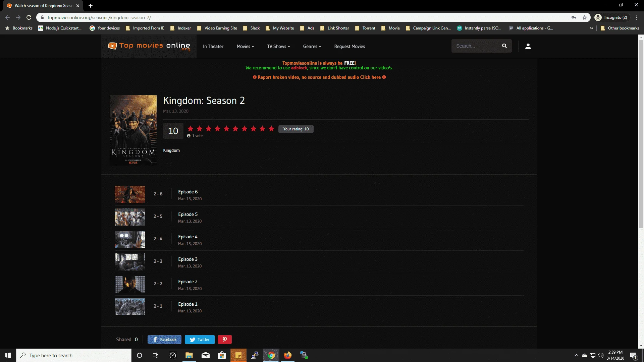Expand the TV Shows dropdown menu
The width and height of the screenshot is (644, 362).
pos(278,46)
